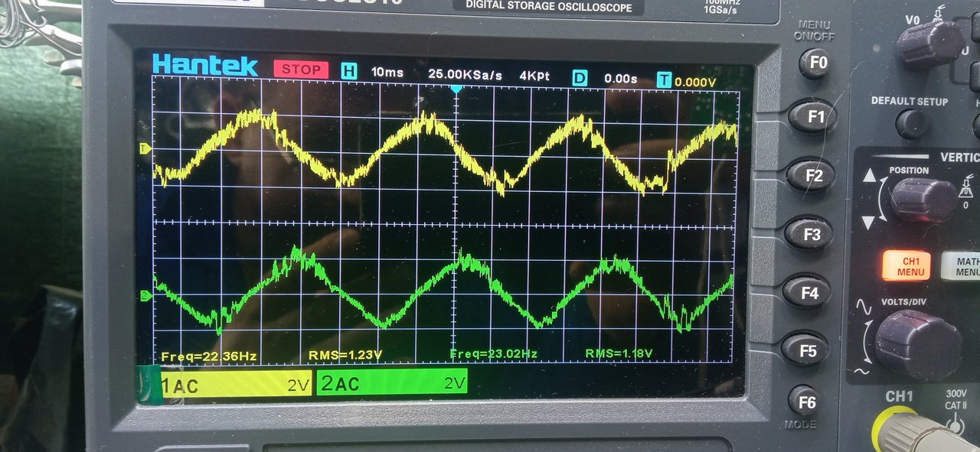
Task: Select the Freq=23.02Hz measurement
Action: [494, 353]
